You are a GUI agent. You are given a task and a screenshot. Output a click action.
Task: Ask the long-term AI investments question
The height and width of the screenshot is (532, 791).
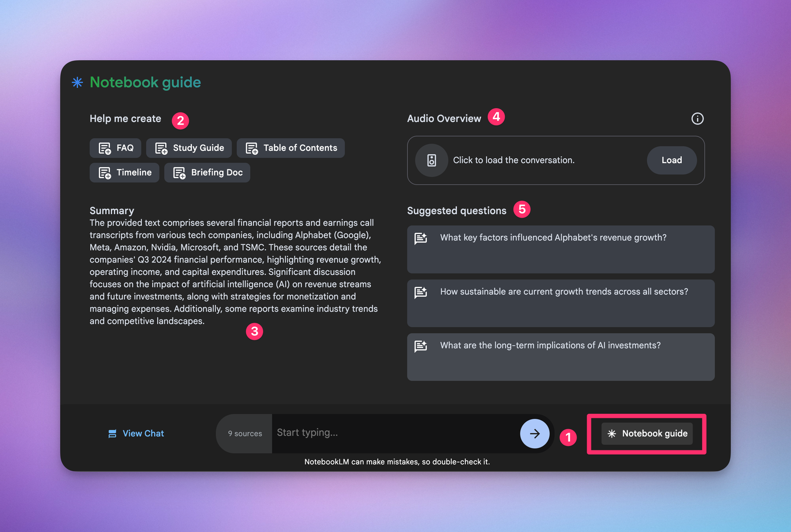tap(560, 357)
